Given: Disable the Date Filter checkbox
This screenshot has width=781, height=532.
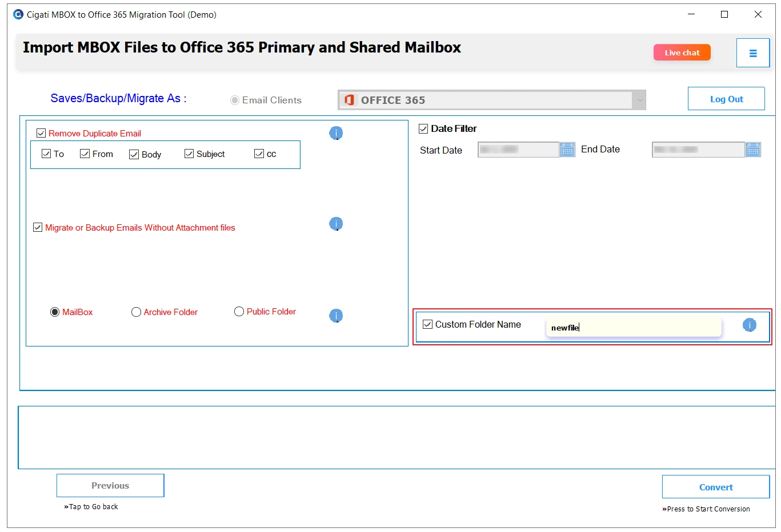Looking at the screenshot, I should point(423,128).
